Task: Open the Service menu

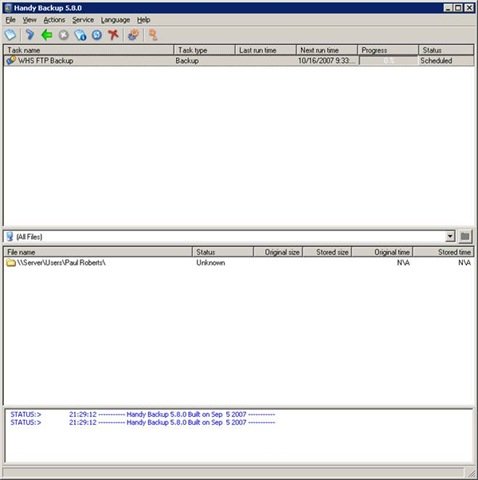Action: point(83,20)
